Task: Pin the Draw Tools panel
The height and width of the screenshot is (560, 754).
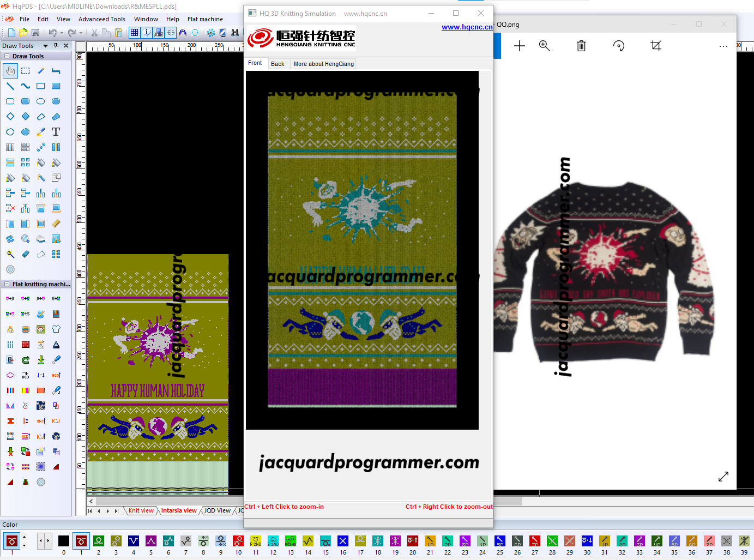Action: tap(56, 46)
